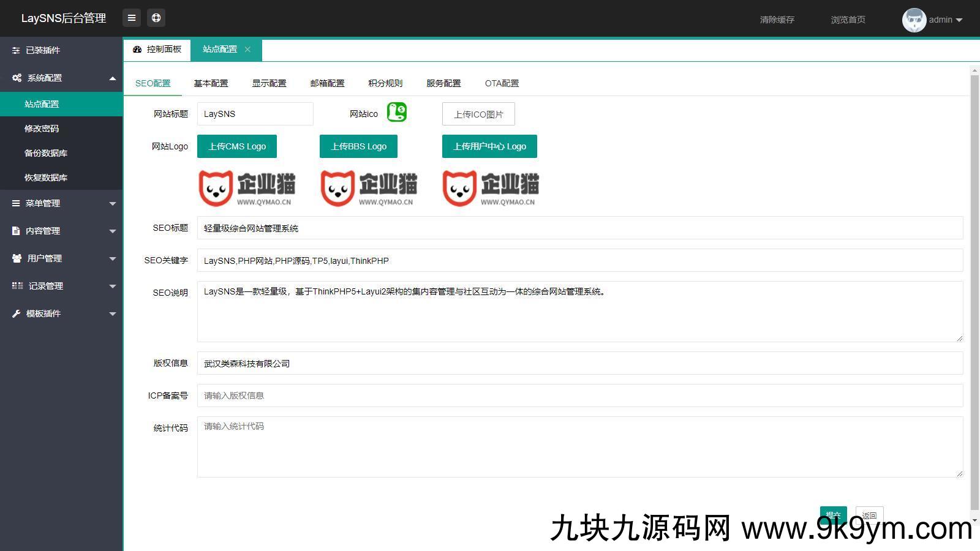
Task: Click 清除缓存 in the top bar
Action: tap(777, 20)
